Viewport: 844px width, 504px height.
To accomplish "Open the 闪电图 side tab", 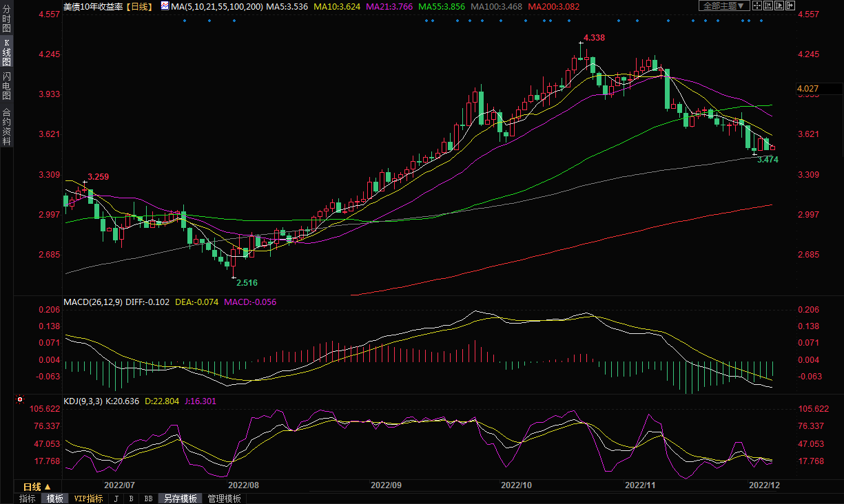I will tap(7, 86).
